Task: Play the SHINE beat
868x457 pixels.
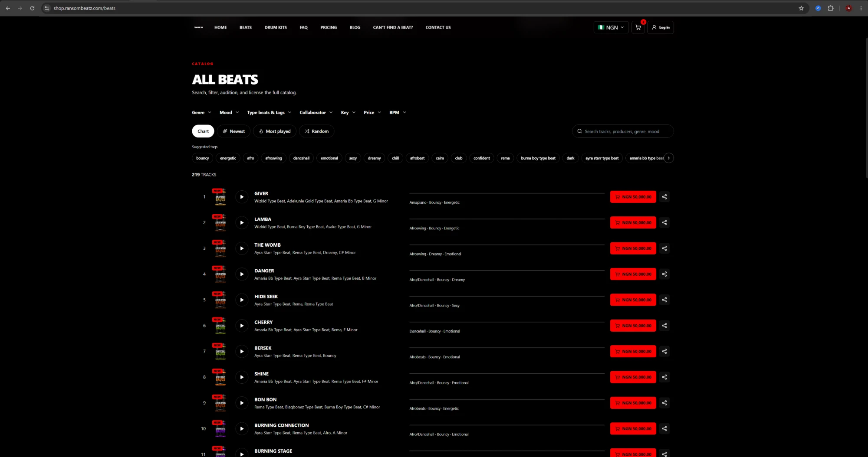Action: click(x=242, y=377)
